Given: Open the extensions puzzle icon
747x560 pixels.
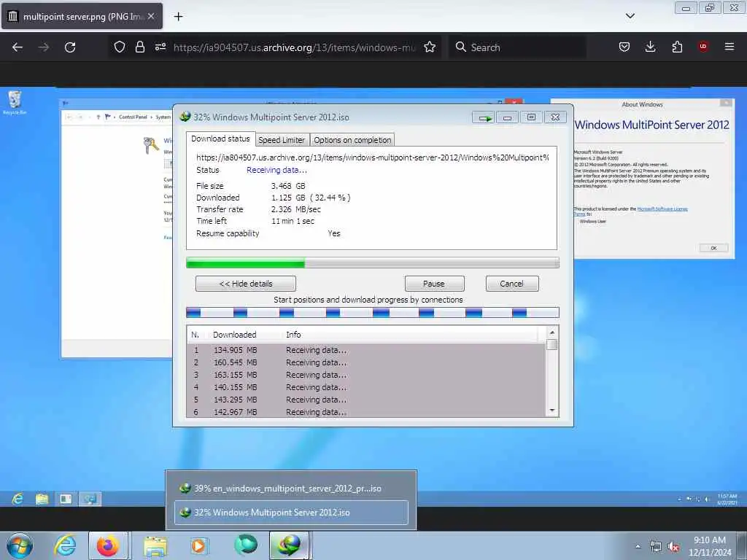Looking at the screenshot, I should pyautogui.click(x=677, y=47).
